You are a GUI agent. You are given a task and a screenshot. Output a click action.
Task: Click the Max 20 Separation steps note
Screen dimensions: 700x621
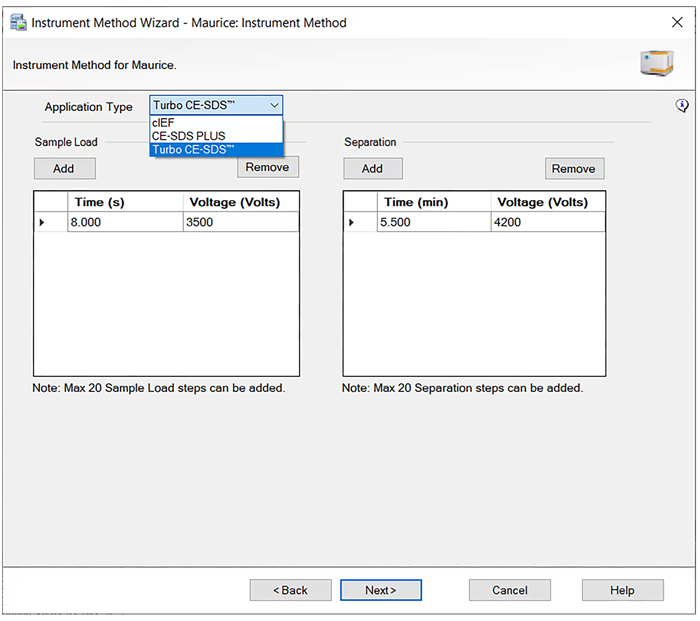point(462,388)
